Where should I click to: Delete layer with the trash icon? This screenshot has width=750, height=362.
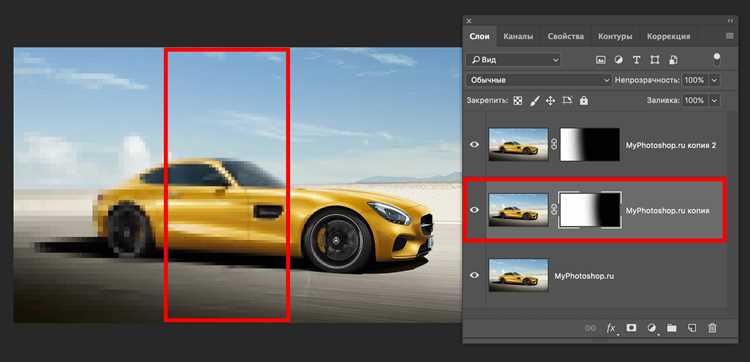pyautogui.click(x=712, y=328)
